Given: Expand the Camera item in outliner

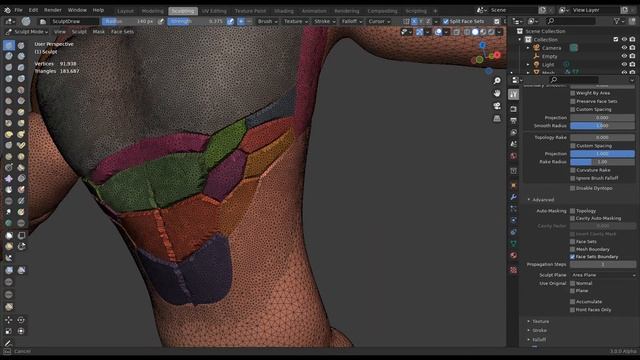Looking at the screenshot, I should point(528,48).
